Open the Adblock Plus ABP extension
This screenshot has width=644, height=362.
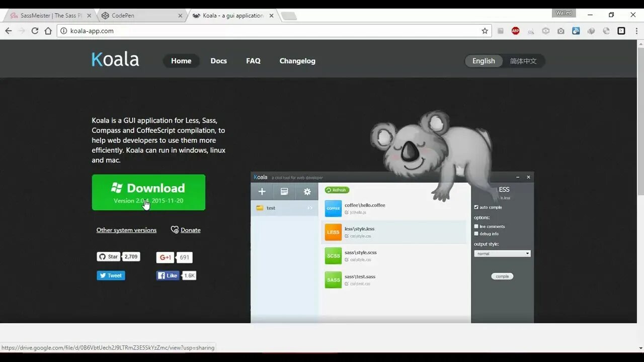point(515,31)
